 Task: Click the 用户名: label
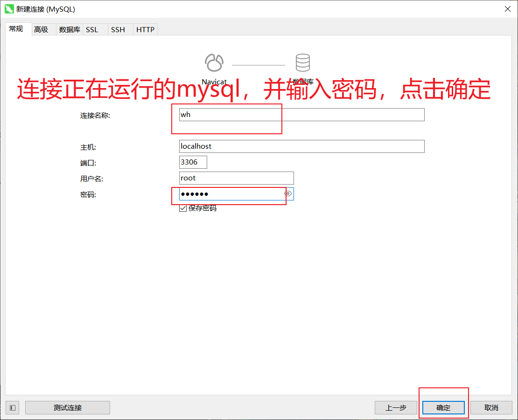[x=91, y=179]
